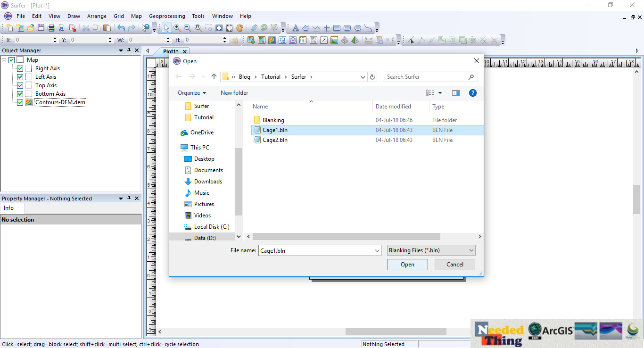Click the Zoom Out magnifier icon
This screenshot has height=348, width=644.
188,28
